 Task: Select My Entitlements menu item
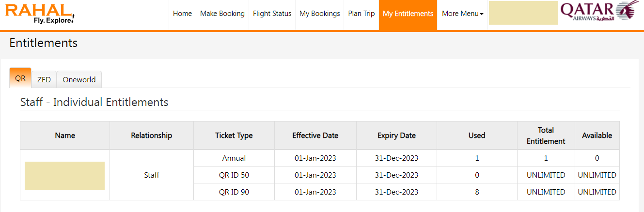(408, 14)
